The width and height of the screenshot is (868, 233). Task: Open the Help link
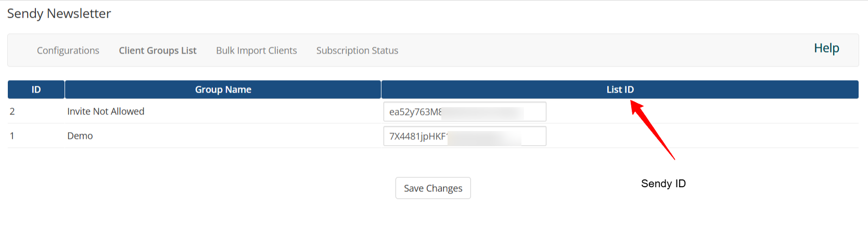click(x=826, y=48)
